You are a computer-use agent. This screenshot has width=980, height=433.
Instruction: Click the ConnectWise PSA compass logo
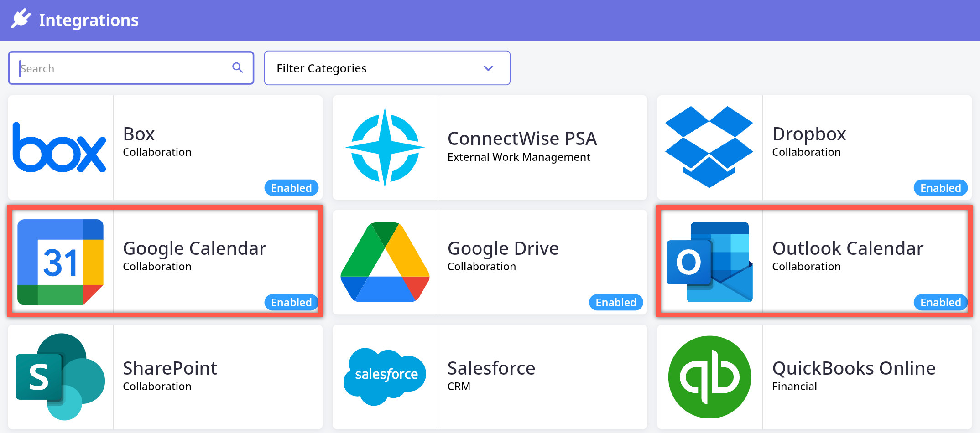[x=385, y=148]
